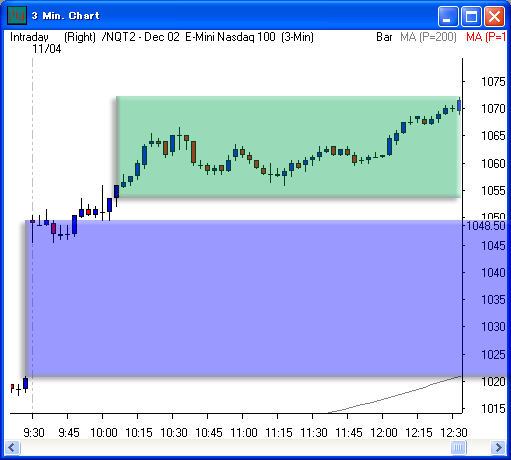The width and height of the screenshot is (511, 460).
Task: Click the 1048.50 price marker on the axis
Action: click(486, 226)
